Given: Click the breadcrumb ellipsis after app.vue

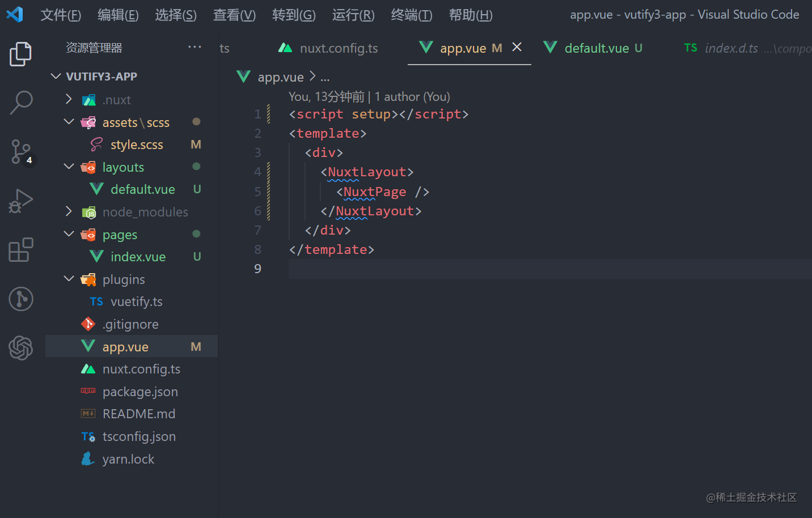Looking at the screenshot, I should click(325, 78).
